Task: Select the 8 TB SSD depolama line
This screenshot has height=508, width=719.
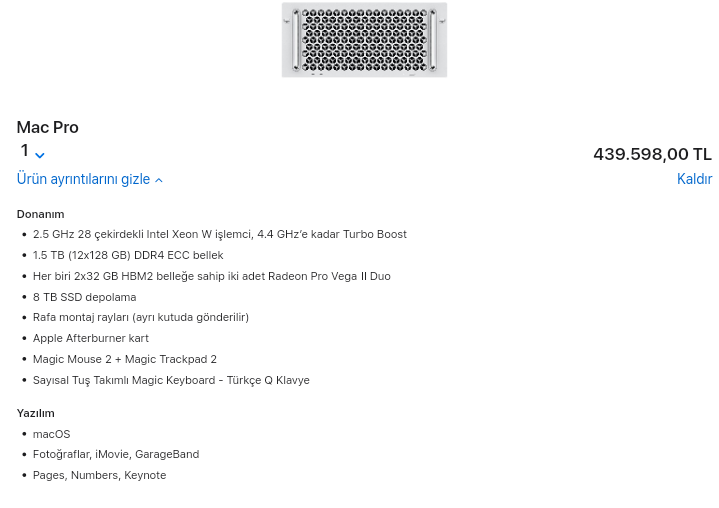Action: point(84,297)
